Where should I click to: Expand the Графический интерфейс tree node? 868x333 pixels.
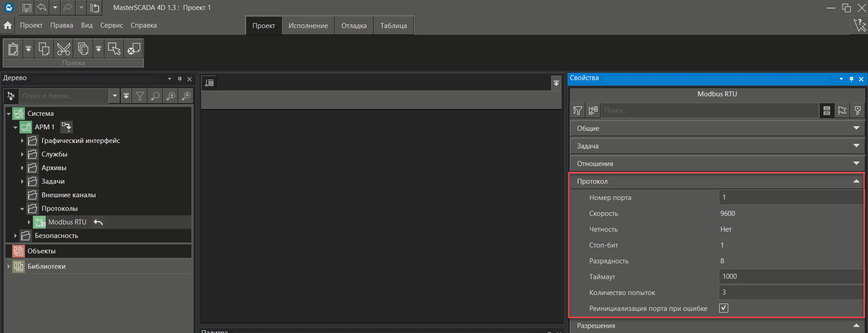tap(22, 141)
